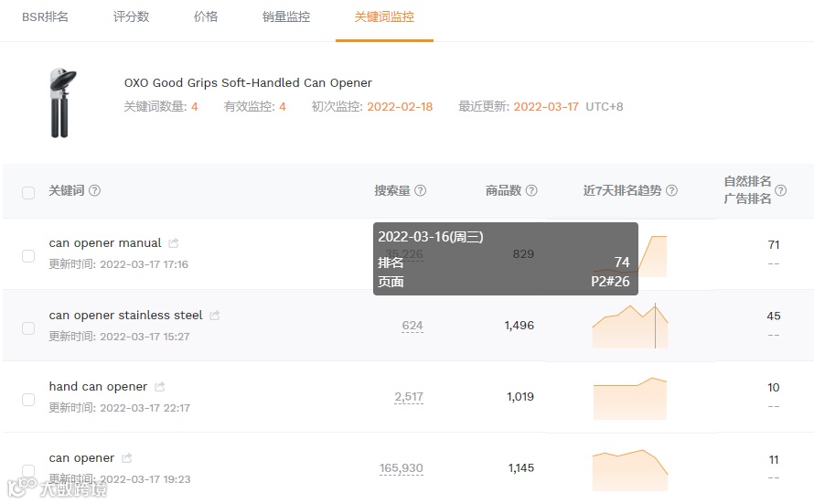This screenshot has width=814, height=504.
Task: Click the 'can opener stainless steel' trend chart
Action: [x=630, y=326]
